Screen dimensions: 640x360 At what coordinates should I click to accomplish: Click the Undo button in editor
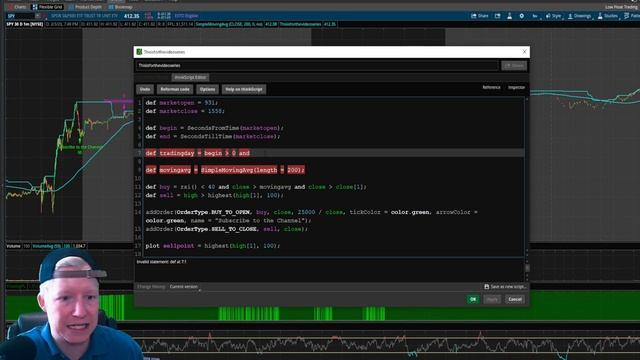(x=145, y=89)
